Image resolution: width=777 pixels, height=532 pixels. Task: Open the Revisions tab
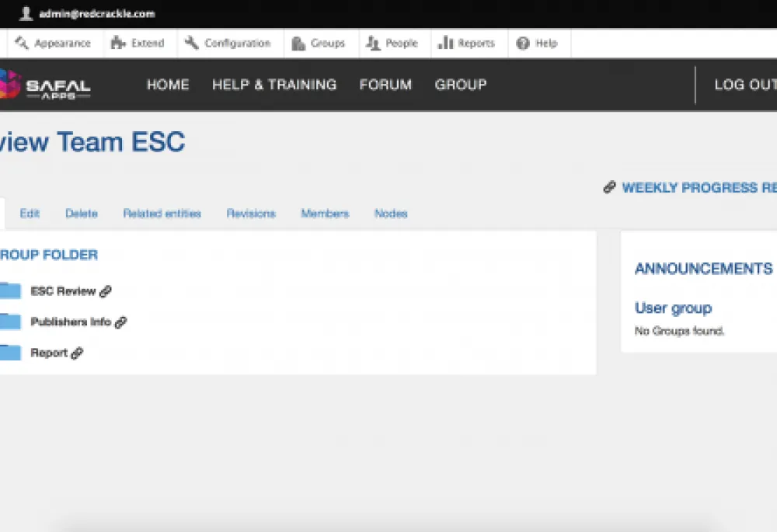(251, 214)
